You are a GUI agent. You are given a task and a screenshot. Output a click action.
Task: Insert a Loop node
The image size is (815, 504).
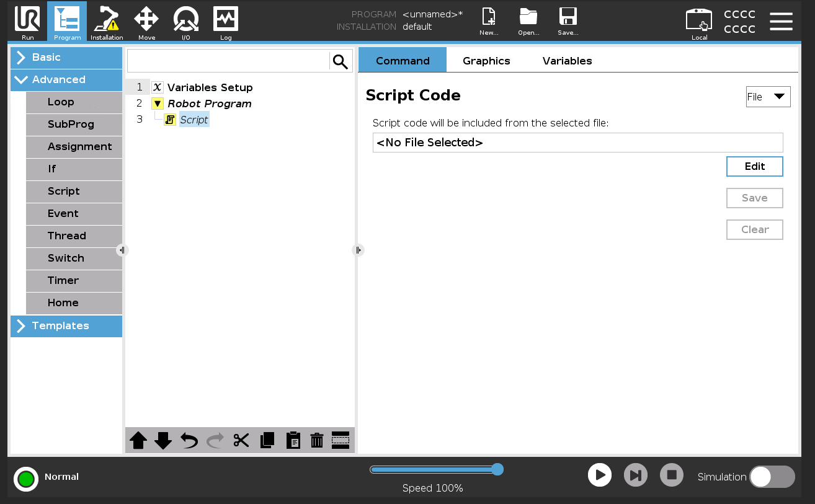(x=74, y=102)
